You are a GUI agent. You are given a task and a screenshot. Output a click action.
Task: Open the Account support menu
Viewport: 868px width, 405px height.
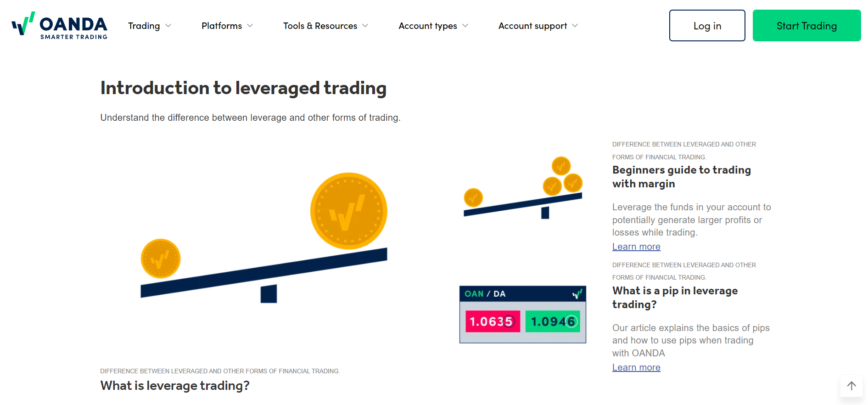[532, 26]
